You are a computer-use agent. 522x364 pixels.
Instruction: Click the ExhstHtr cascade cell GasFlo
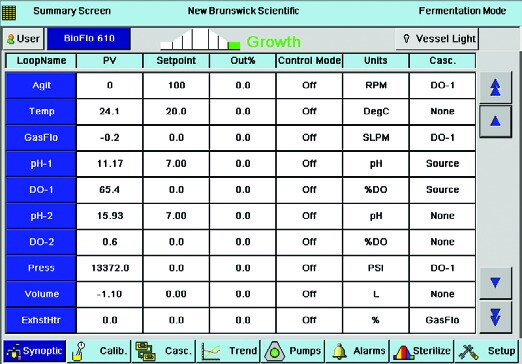[442, 320]
